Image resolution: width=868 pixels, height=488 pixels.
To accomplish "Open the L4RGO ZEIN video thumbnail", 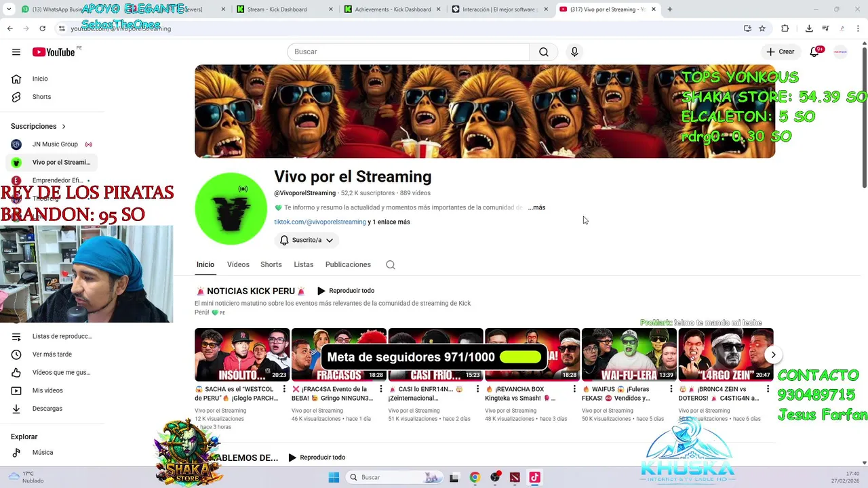I will tap(726, 354).
